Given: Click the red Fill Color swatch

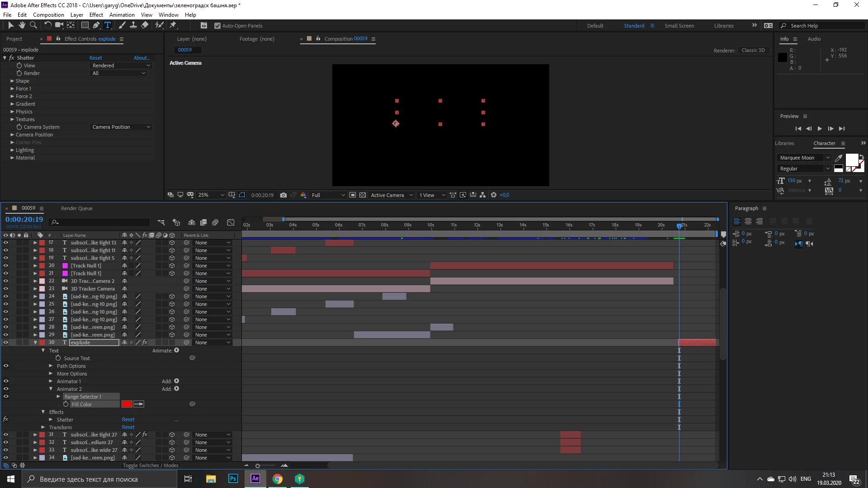Looking at the screenshot, I should click(x=127, y=404).
